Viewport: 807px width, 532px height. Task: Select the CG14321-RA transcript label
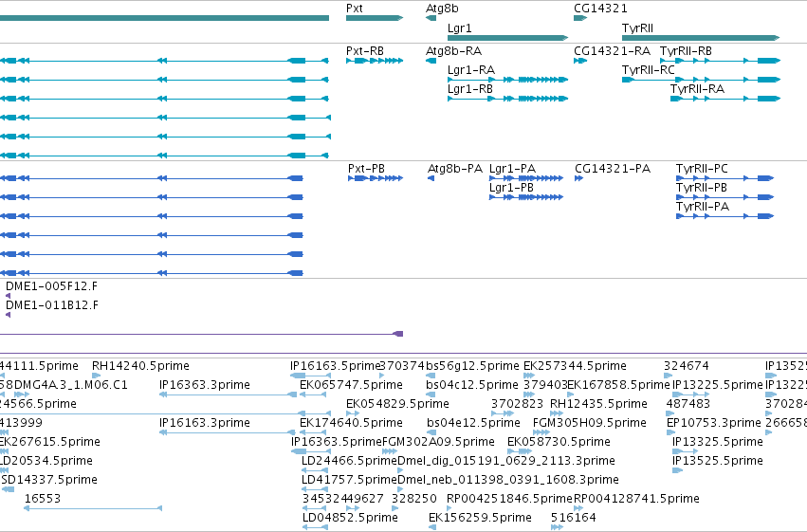[612, 51]
